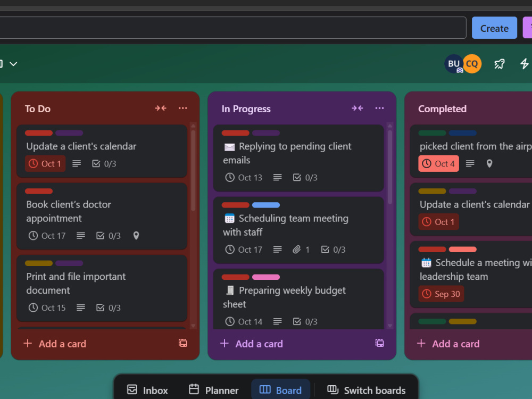Click red label on Book client's doctor appointment
Viewport: 532px width, 399px height.
point(39,192)
